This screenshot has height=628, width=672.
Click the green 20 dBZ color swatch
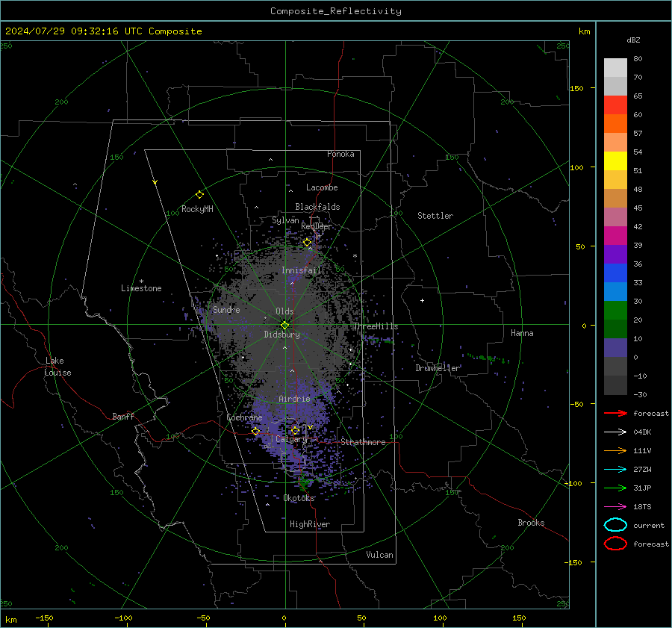[615, 311]
